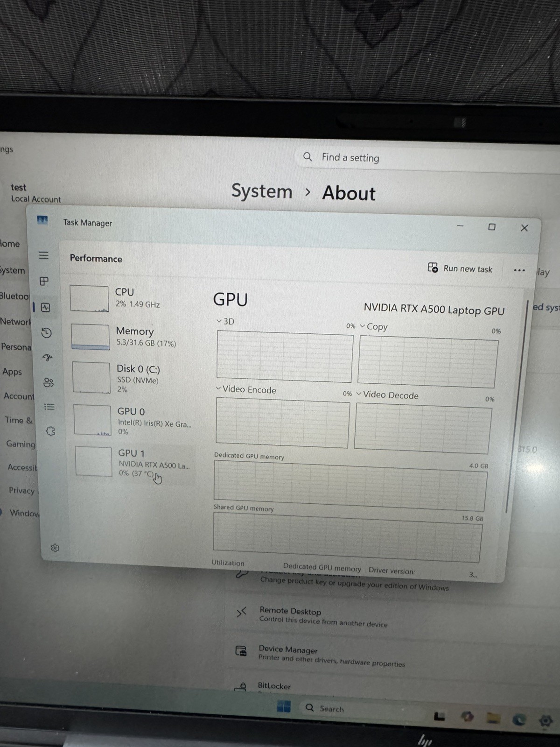Click the Memory usage mini graph thumbnail
Viewport: 560px width, 747px height.
point(90,337)
